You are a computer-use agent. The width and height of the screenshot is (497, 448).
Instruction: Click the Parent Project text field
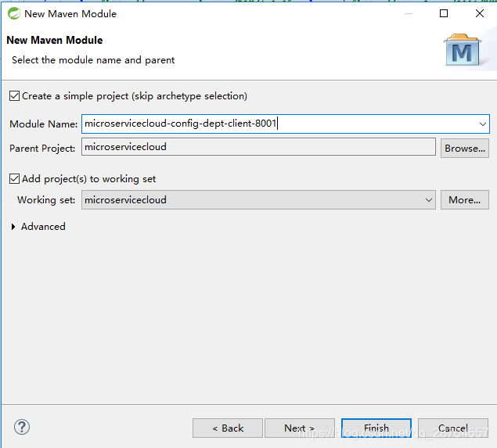pyautogui.click(x=258, y=146)
